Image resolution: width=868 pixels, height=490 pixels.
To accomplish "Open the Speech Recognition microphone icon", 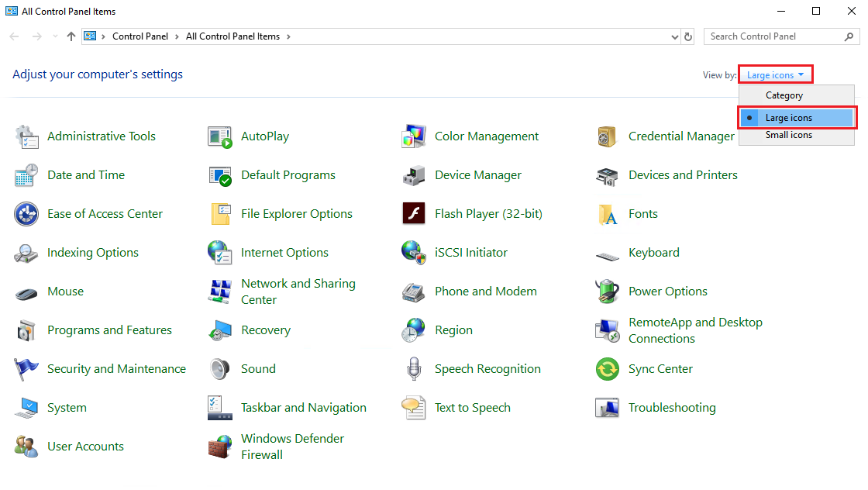I will [414, 369].
